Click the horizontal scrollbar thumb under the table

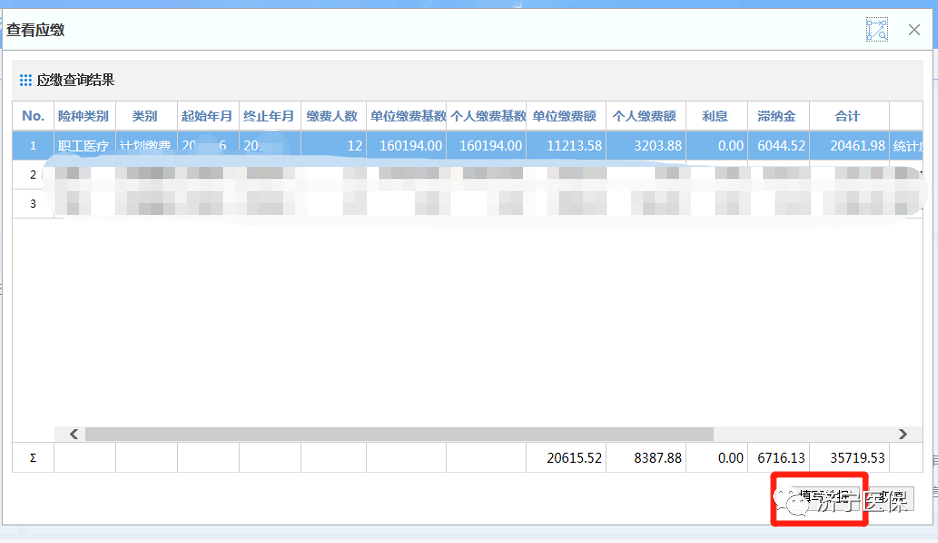tap(400, 434)
